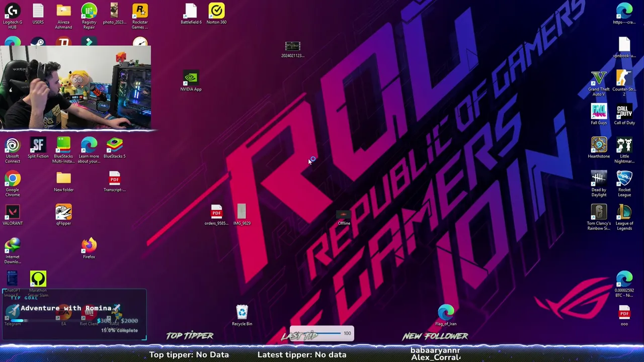This screenshot has width=644, height=362.
Task: Open the 'Learn more about your...' Edge shortcut
Action: (x=89, y=150)
